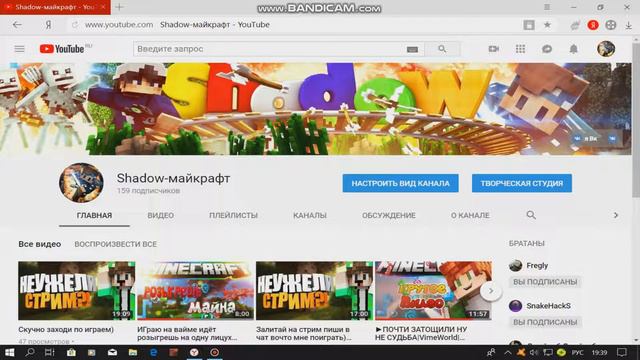Show hidden system tray icons
The width and height of the screenshot is (640, 360).
(507, 352)
